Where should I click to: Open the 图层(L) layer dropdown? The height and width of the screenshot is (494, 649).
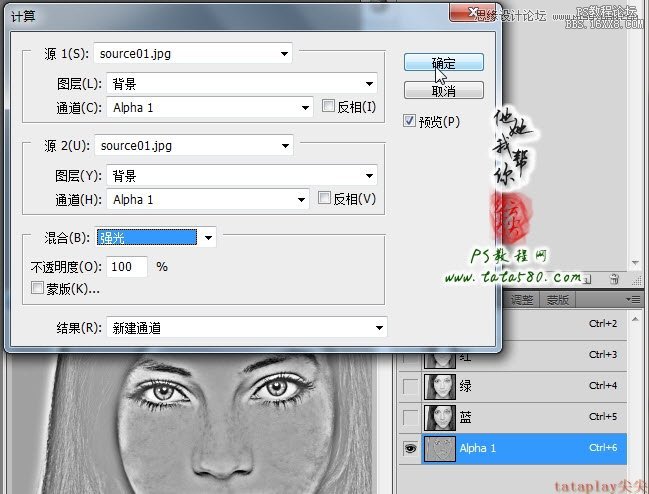click(x=242, y=84)
